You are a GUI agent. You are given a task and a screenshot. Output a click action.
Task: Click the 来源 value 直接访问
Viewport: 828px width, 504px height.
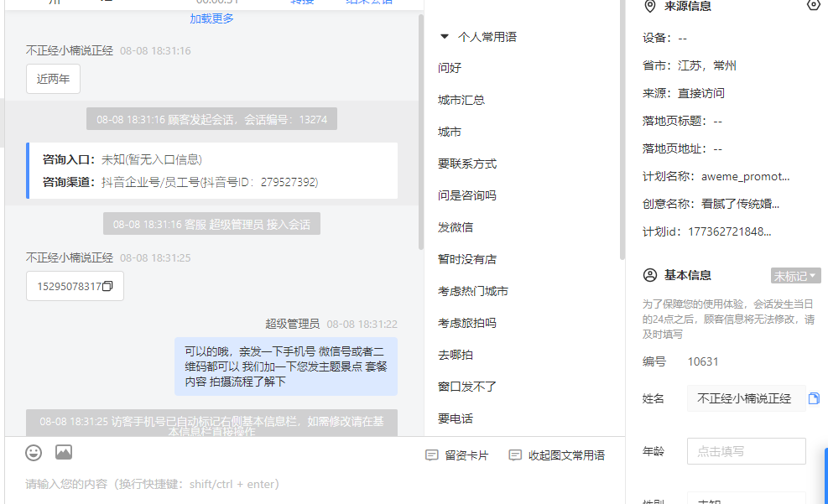coord(701,93)
